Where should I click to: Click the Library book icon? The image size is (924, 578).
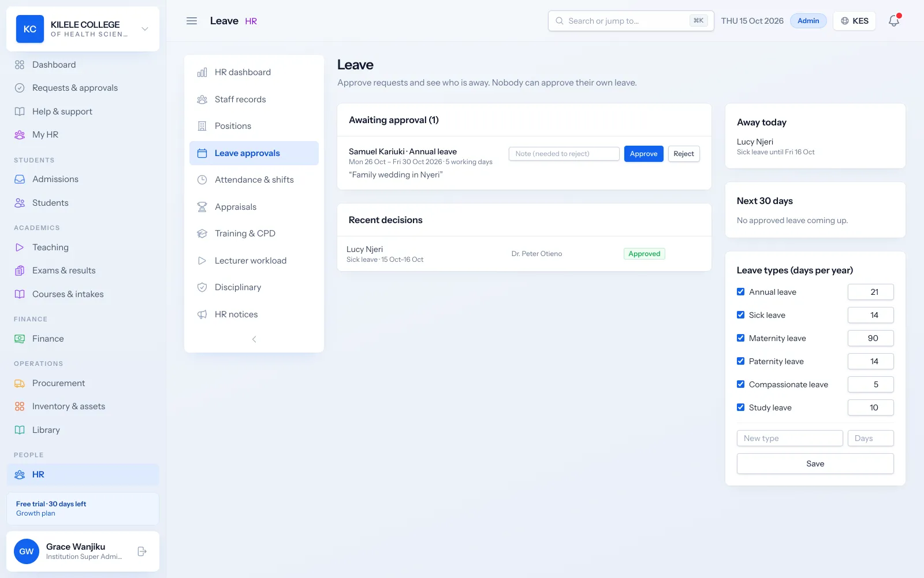tap(20, 430)
